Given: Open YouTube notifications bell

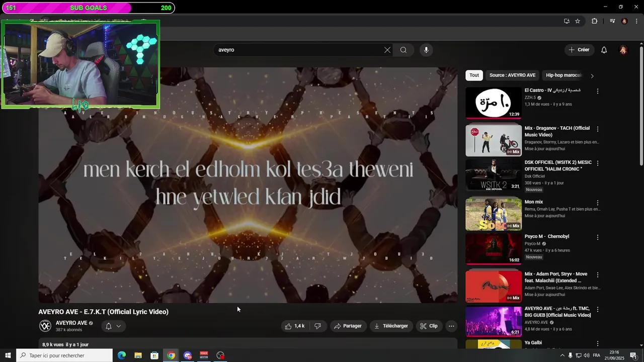Looking at the screenshot, I should click(x=604, y=50).
